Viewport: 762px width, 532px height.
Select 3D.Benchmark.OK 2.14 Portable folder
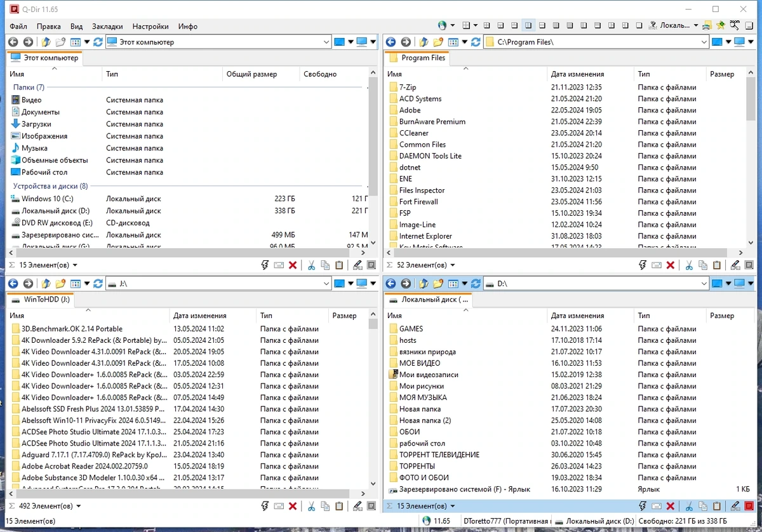[x=72, y=329]
